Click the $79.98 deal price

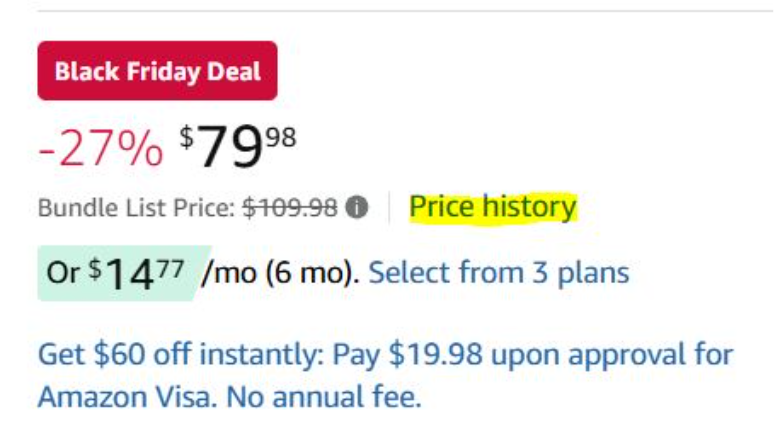pyautogui.click(x=238, y=148)
